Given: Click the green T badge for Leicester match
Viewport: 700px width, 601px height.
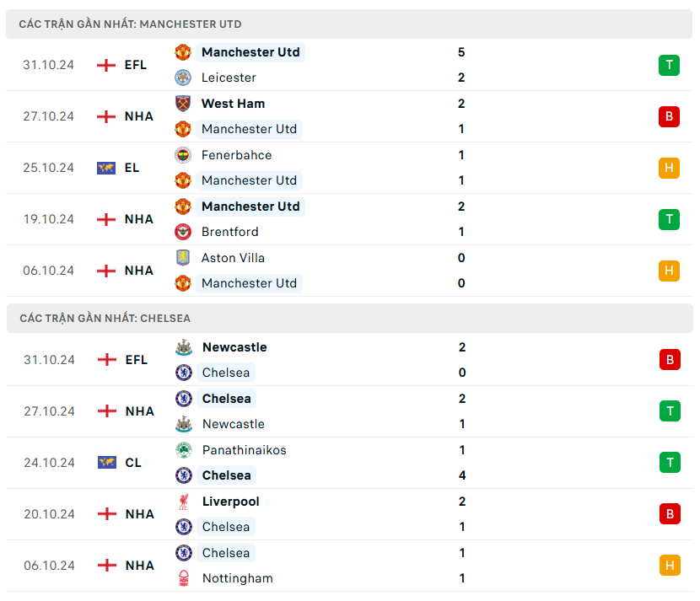Looking at the screenshot, I should (669, 65).
